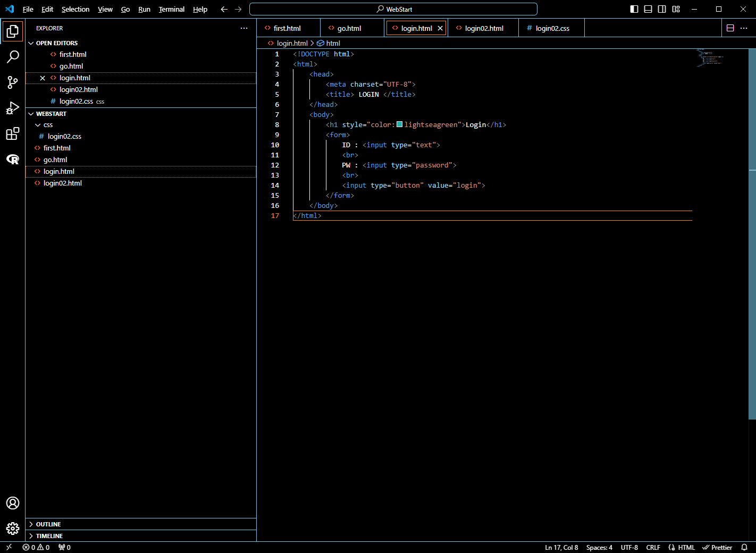This screenshot has height=553, width=756.
Task: Select first.html in Open Editors
Action: 141,55
